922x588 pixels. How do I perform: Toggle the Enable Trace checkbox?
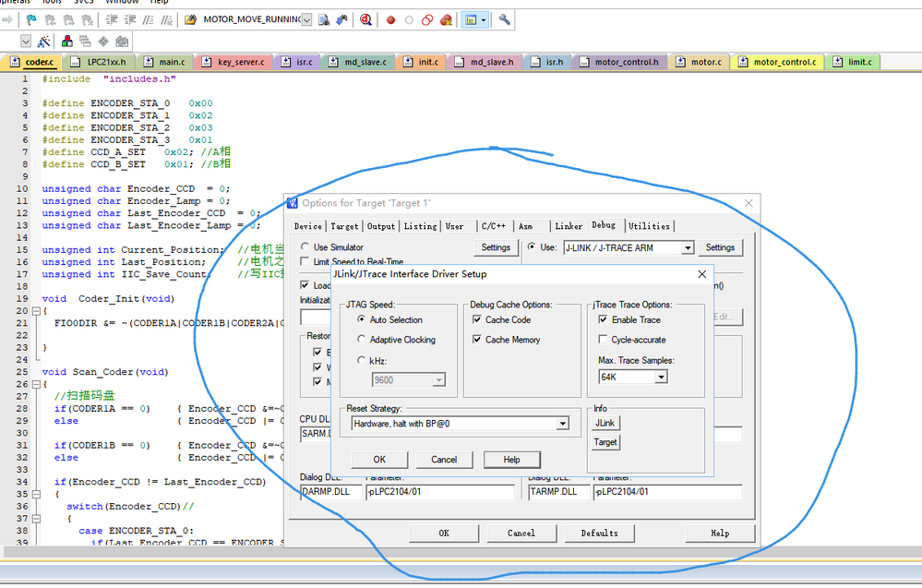[603, 319]
